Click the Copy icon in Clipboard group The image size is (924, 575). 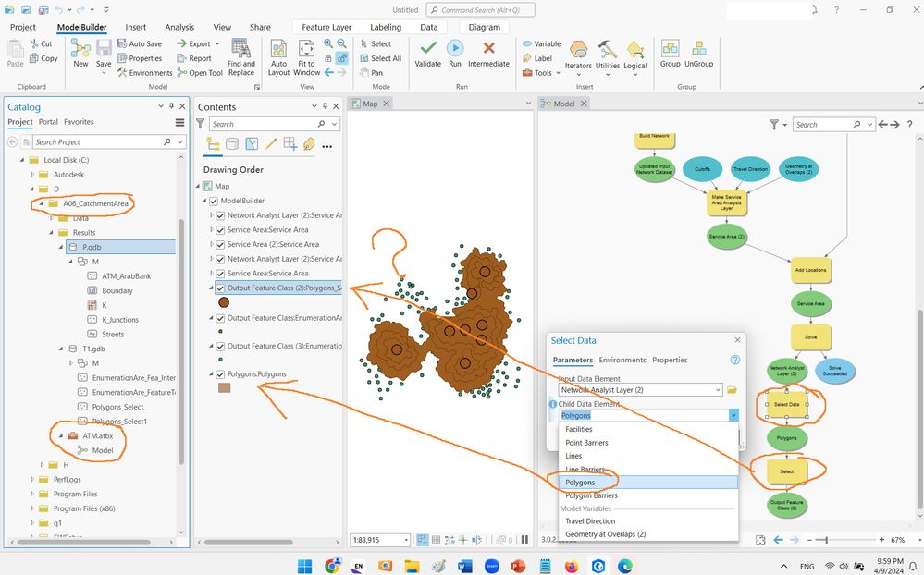pos(34,57)
